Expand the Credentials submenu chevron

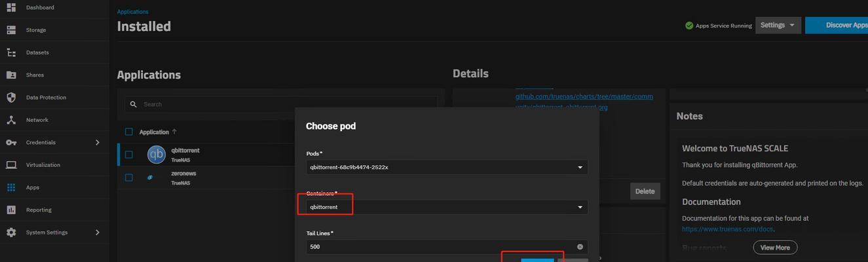tap(98, 142)
